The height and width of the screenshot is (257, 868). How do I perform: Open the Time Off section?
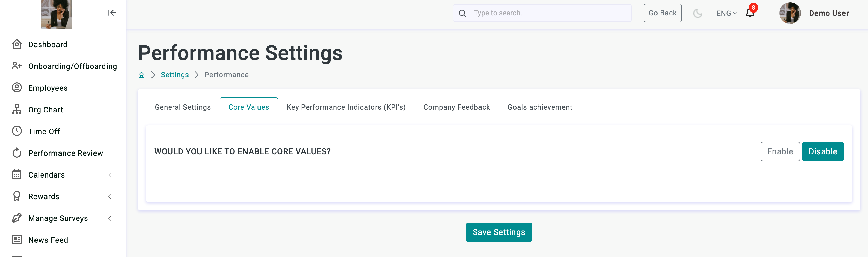click(44, 131)
